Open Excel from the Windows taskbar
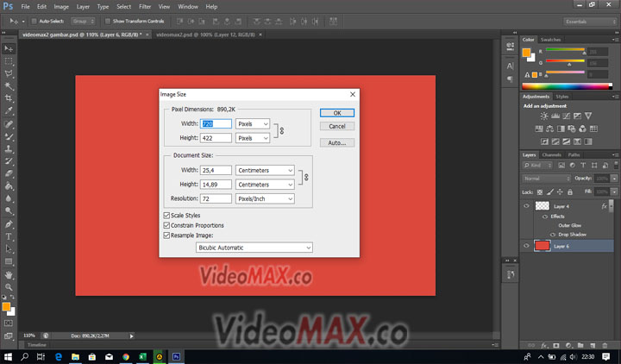The image size is (621, 364). 142,356
